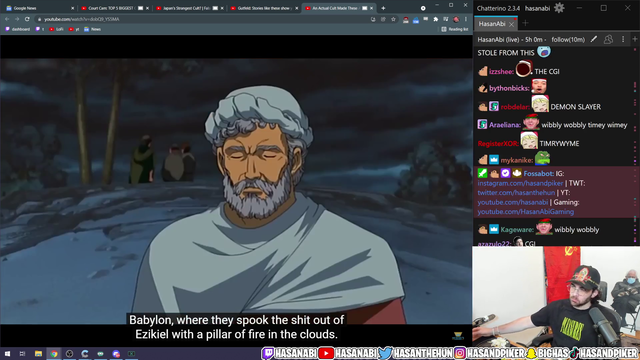The height and width of the screenshot is (360, 640).
Task: Add a new split in Chatterino
Action: point(635,39)
